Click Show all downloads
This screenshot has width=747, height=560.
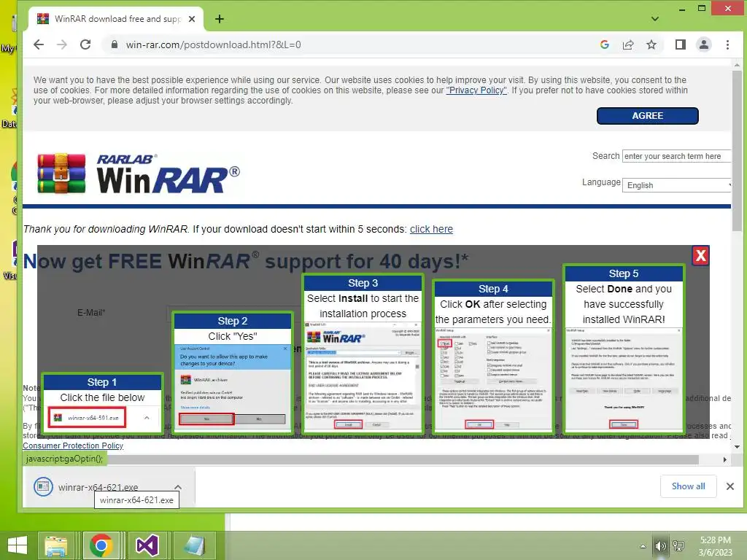tap(689, 486)
